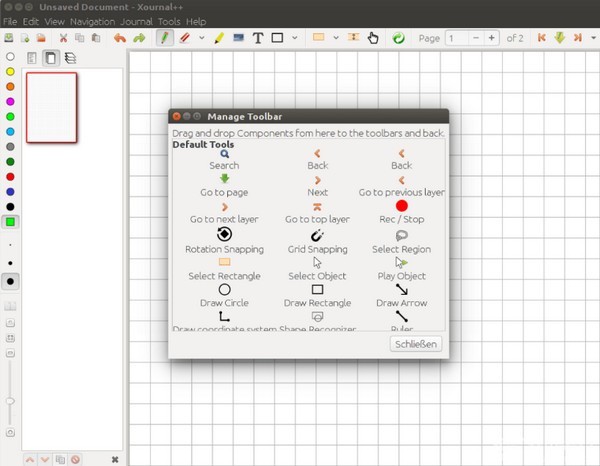Toggle the thick line width button

coord(11,281)
